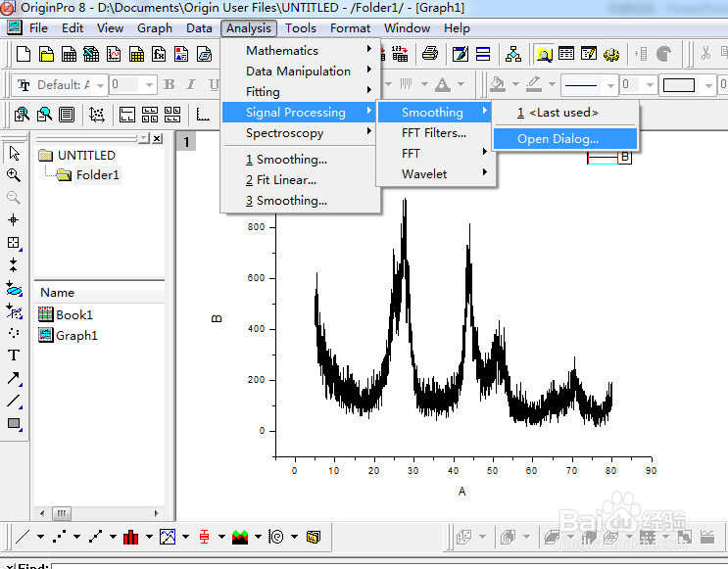This screenshot has height=569, width=728.
Task: Click the Column bar plot icon
Action: tap(131, 537)
